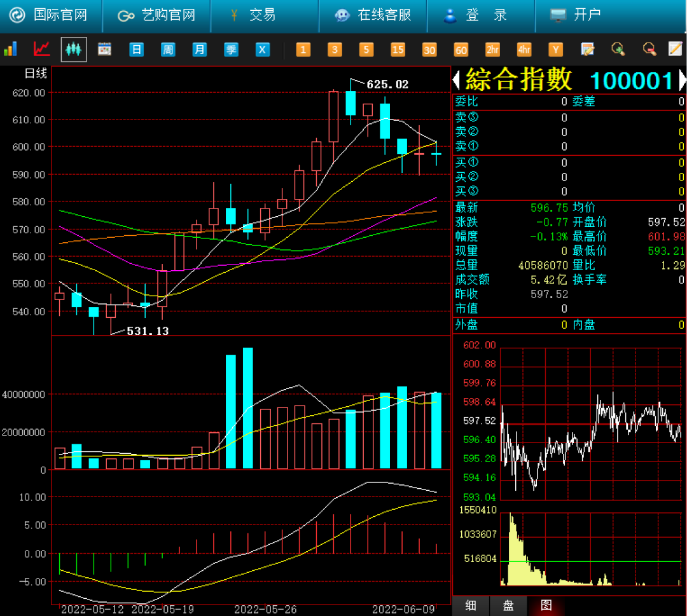Open the notepad pencil icon
The width and height of the screenshot is (687, 616).
(675, 48)
